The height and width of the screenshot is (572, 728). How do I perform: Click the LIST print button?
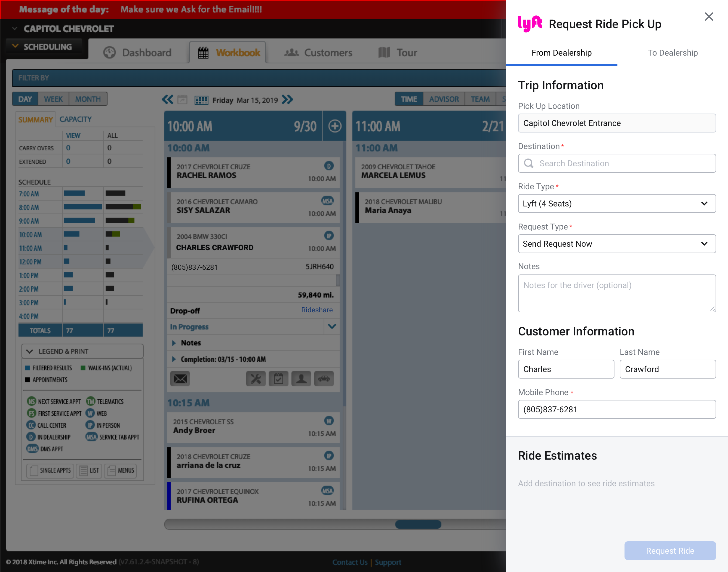pos(89,470)
